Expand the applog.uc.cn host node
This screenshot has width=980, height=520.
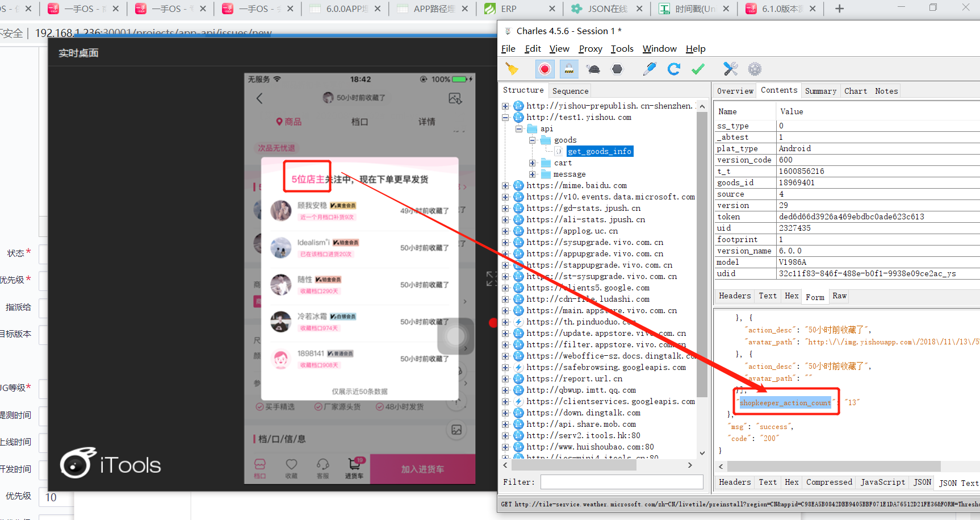click(x=505, y=231)
